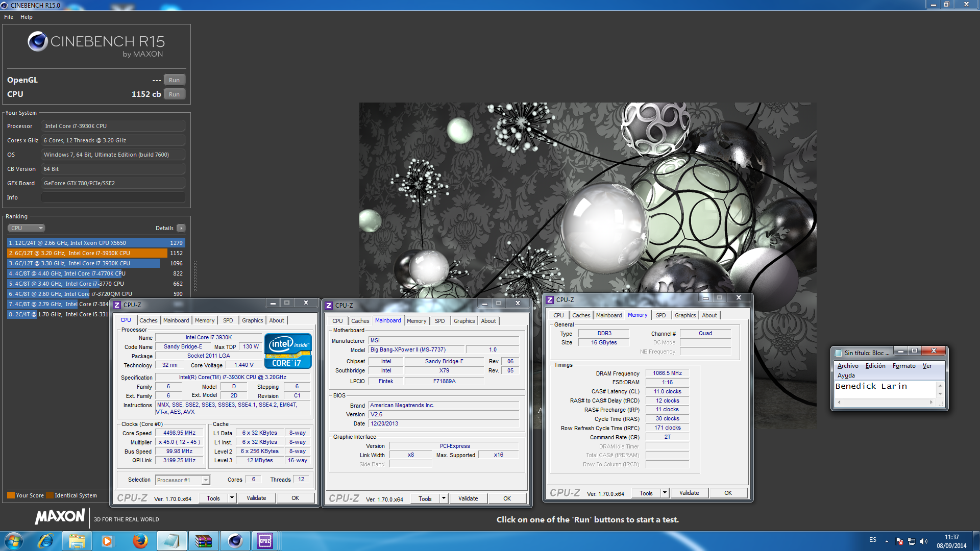
Task: Open Tools dropdown arrow in Memory window
Action: 665,493
